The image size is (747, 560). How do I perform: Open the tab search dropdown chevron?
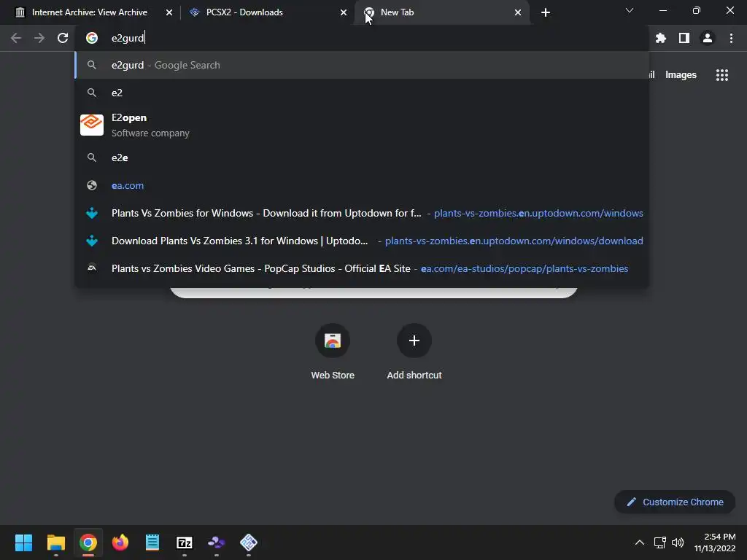pos(630,10)
